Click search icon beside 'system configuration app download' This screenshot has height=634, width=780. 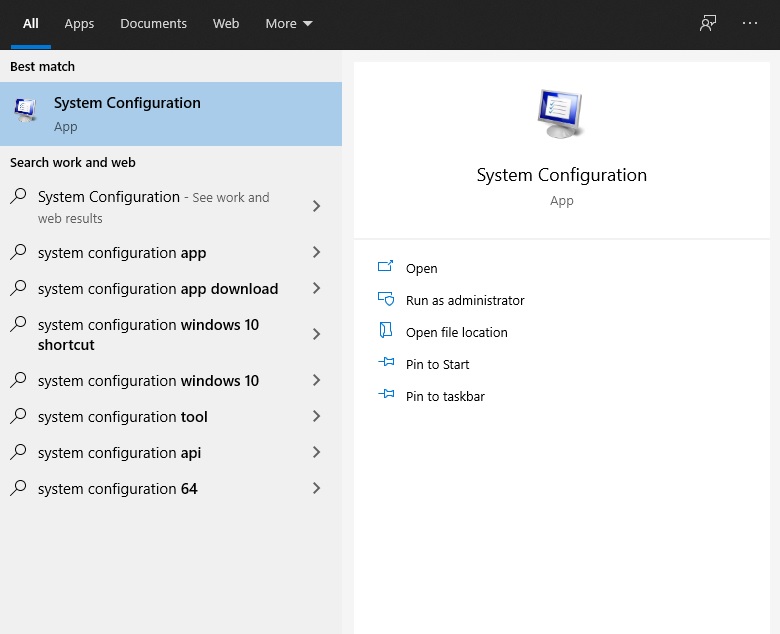click(x=18, y=287)
